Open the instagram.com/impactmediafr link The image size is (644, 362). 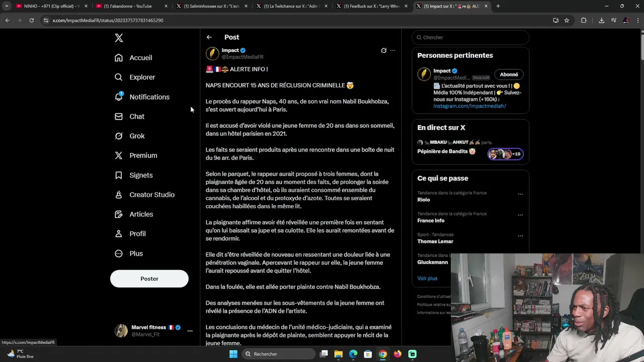pos(469,106)
